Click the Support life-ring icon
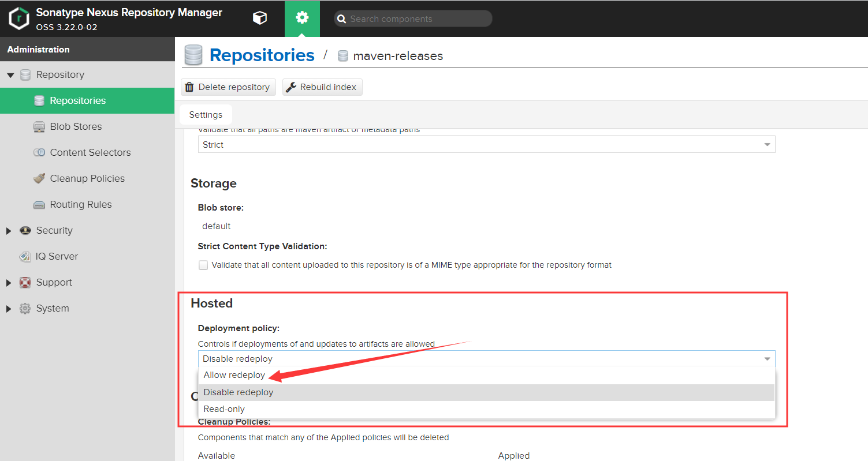The width and height of the screenshot is (868, 461). (25, 282)
